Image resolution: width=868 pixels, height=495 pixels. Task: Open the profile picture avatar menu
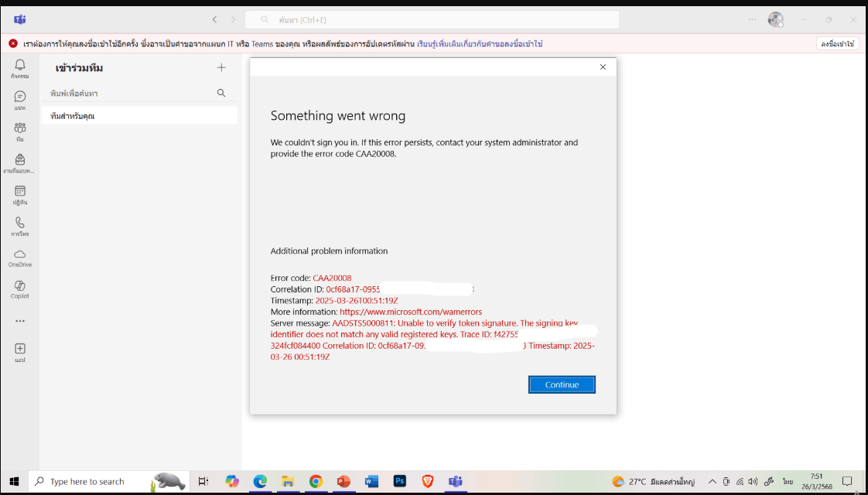pyautogui.click(x=776, y=20)
